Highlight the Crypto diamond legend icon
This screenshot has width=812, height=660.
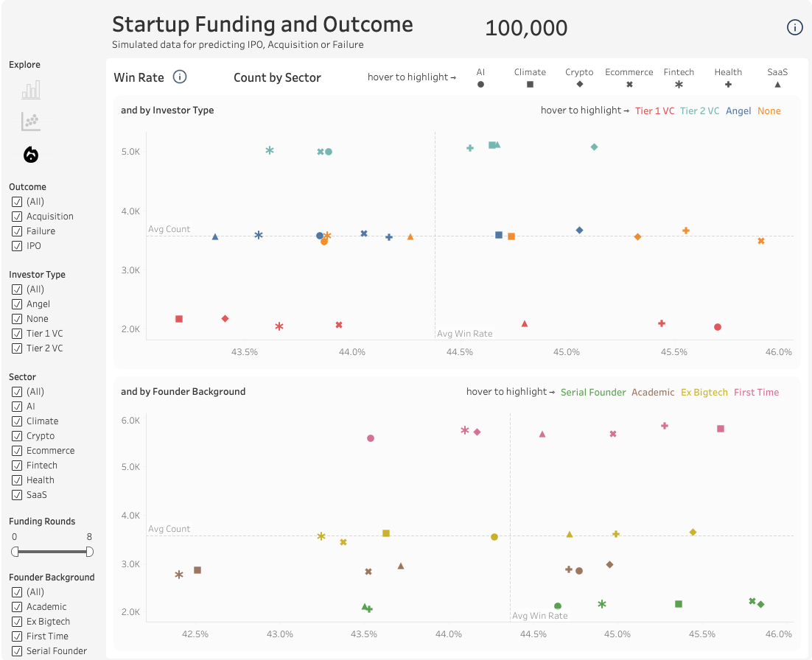579,85
